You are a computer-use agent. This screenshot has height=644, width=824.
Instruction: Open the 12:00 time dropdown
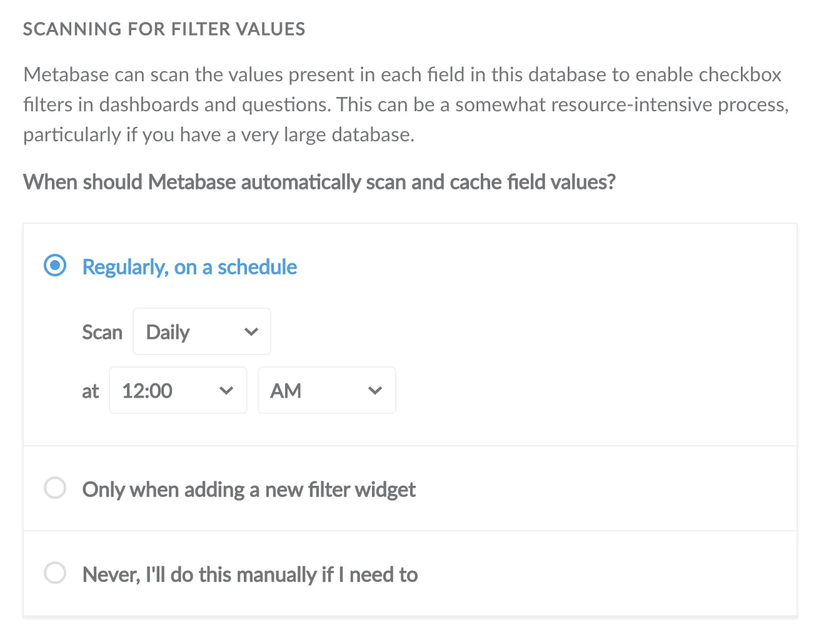(178, 390)
